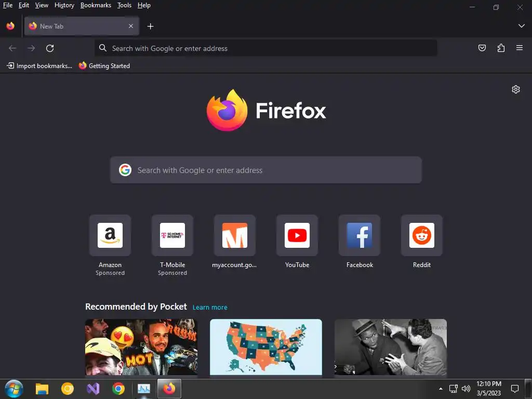This screenshot has width=532, height=399.
Task: Open the Windows Start button
Action: (x=14, y=389)
